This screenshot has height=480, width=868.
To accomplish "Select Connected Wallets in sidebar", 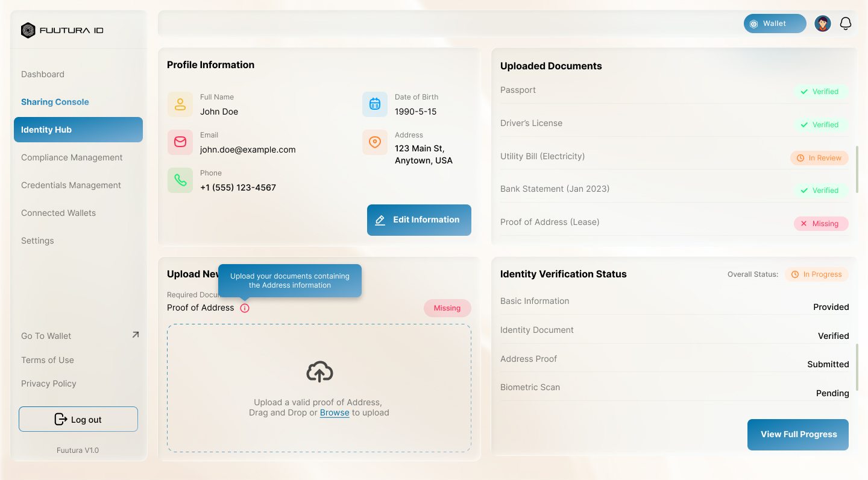I will click(58, 213).
